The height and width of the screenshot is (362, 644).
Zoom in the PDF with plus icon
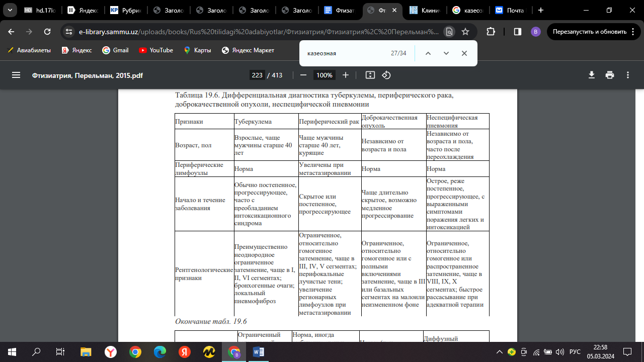click(x=346, y=75)
